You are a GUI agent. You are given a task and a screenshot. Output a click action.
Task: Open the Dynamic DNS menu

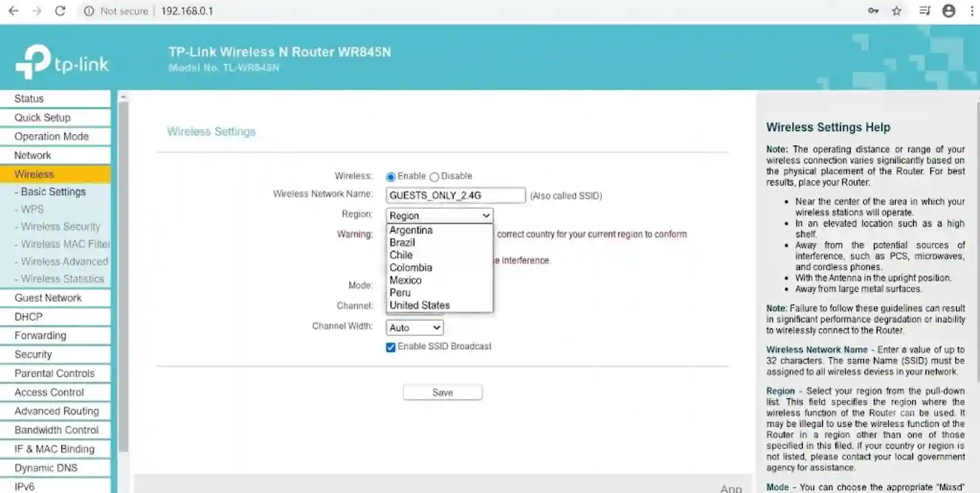coord(55,468)
